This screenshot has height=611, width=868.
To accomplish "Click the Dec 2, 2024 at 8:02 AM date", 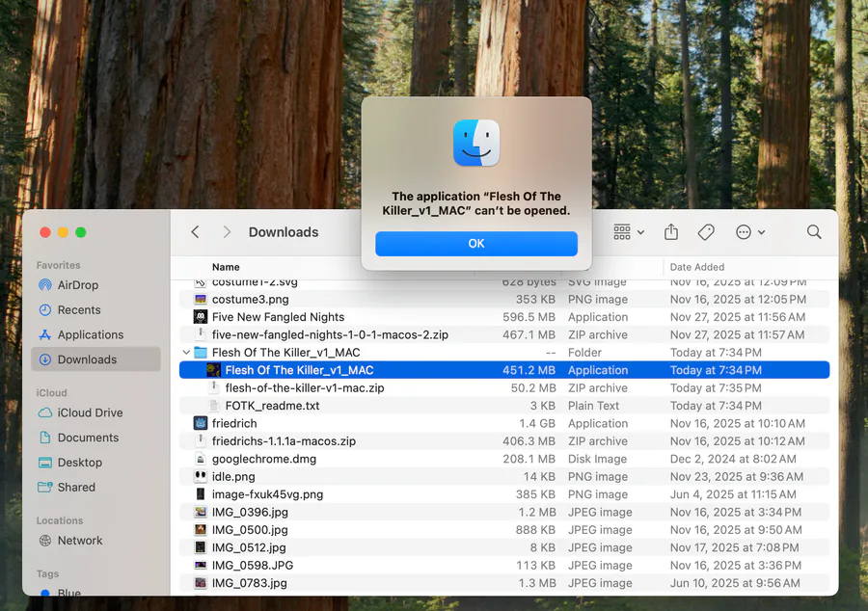I will (x=733, y=459).
